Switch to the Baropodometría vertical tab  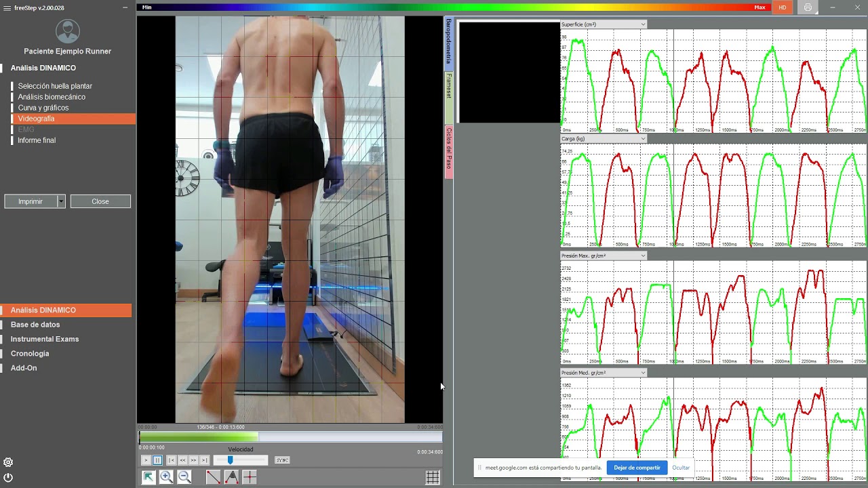(449, 42)
